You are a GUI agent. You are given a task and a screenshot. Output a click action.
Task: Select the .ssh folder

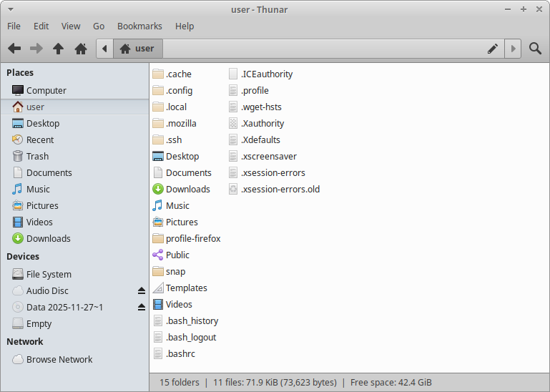(167, 139)
